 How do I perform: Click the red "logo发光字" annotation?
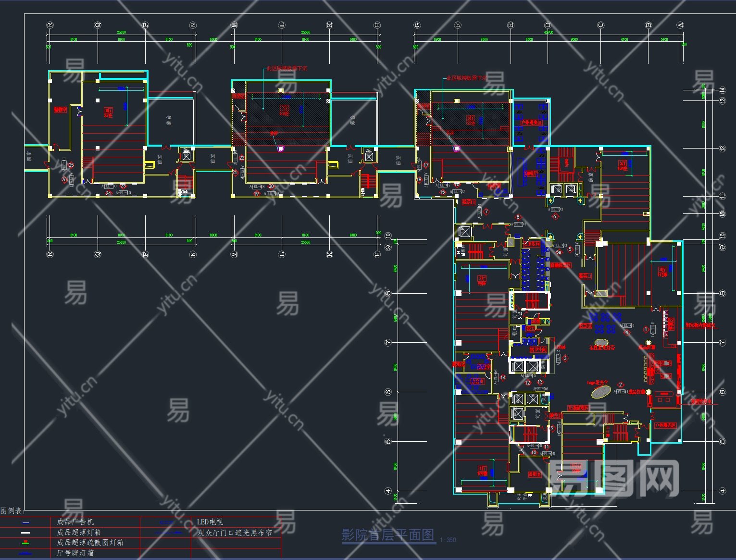(x=598, y=383)
